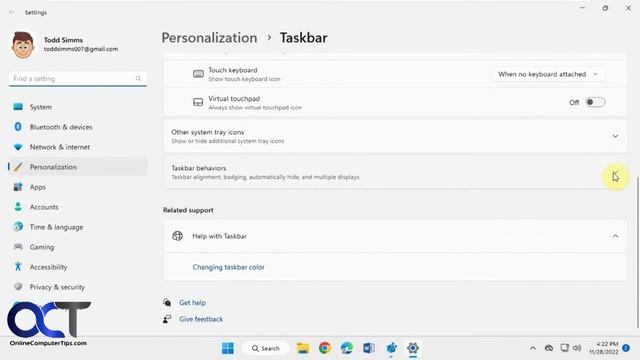Screen dimensions: 640x360
Task: Show hidden icons in system tray
Action: click(533, 348)
